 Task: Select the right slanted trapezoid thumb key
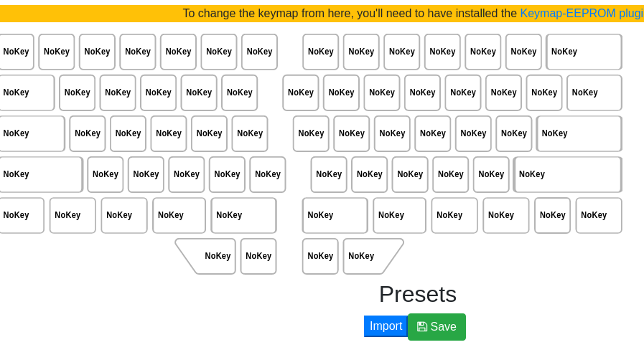pos(372,256)
